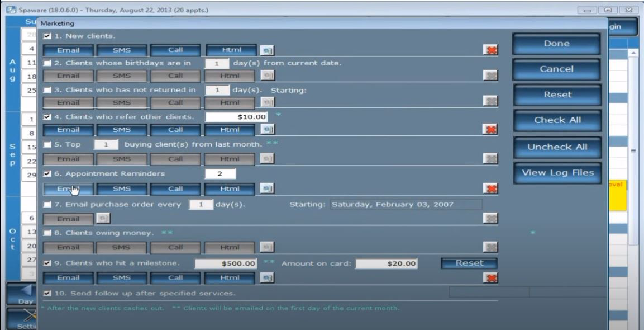Click red X icon in New clients row
Screen dimensions: 644x330
point(490,50)
